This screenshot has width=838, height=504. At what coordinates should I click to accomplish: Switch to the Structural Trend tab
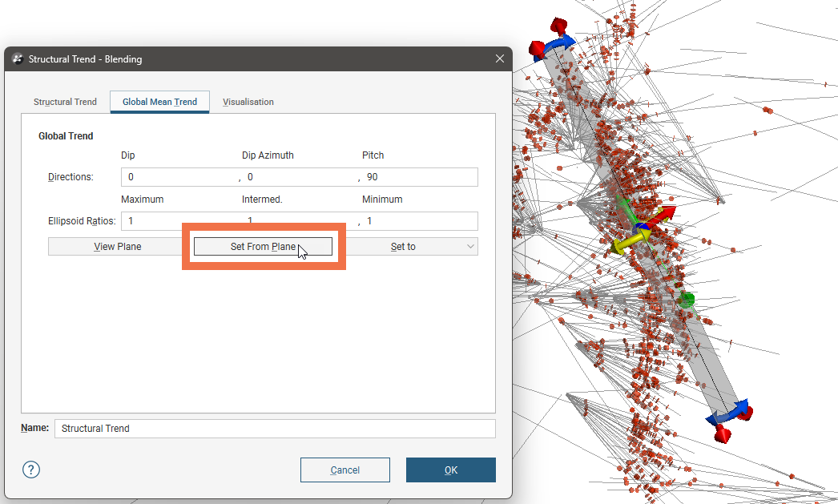65,102
